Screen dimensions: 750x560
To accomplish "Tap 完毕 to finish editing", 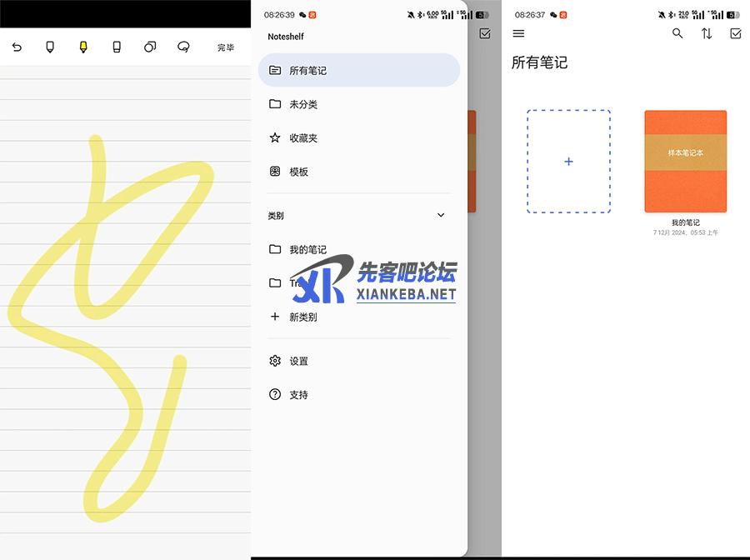I will pos(226,47).
